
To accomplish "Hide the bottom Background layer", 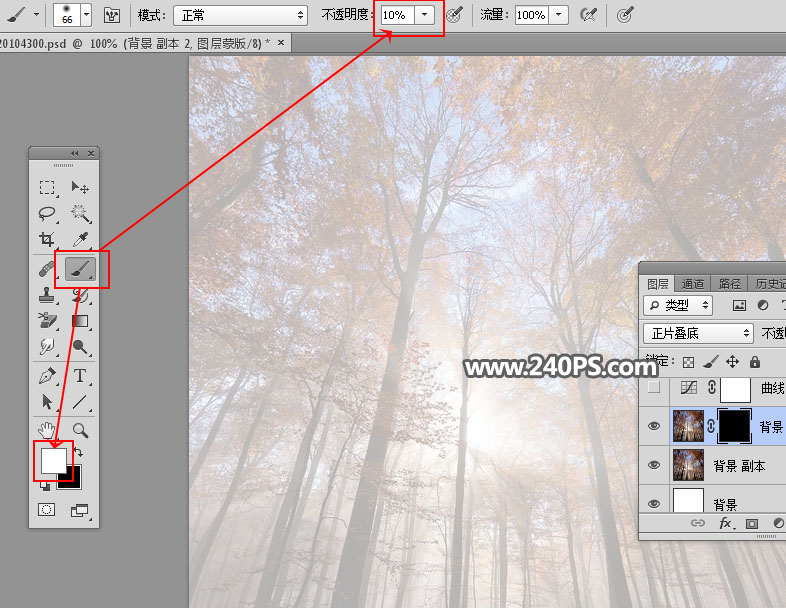I will pyautogui.click(x=654, y=503).
